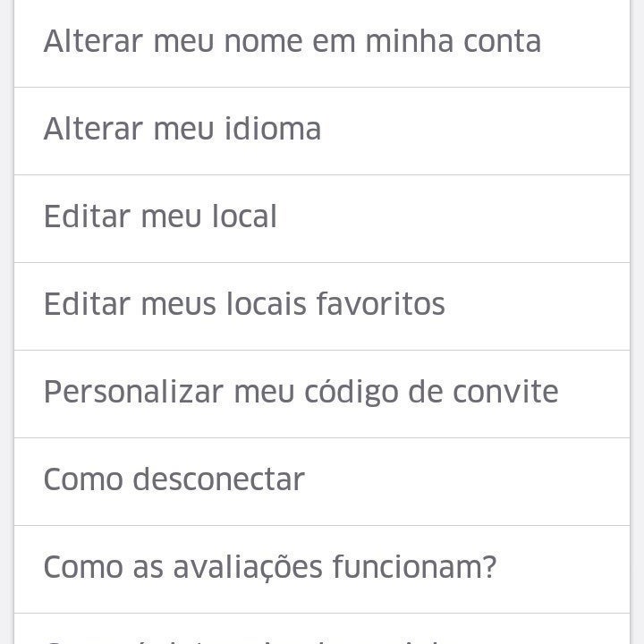This screenshot has width=644, height=644.
Task: View the 'Como desconectar' help entry
Action: (x=322, y=482)
